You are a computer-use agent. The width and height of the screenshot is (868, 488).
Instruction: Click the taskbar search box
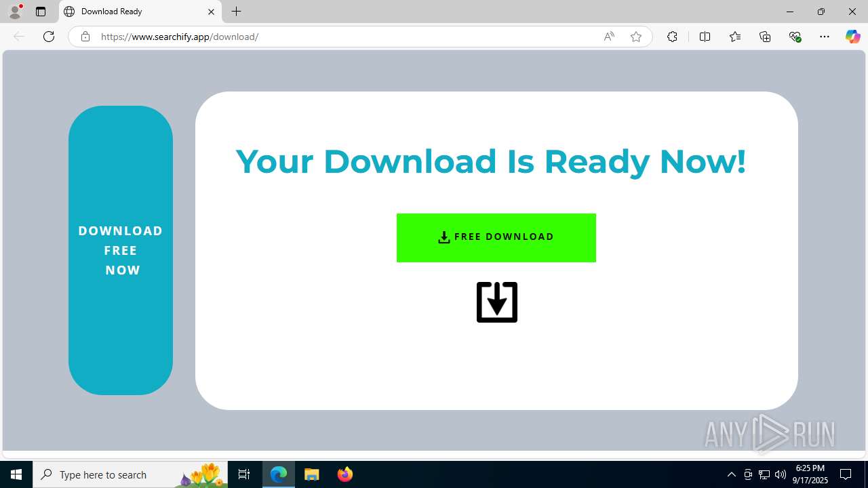click(130, 474)
